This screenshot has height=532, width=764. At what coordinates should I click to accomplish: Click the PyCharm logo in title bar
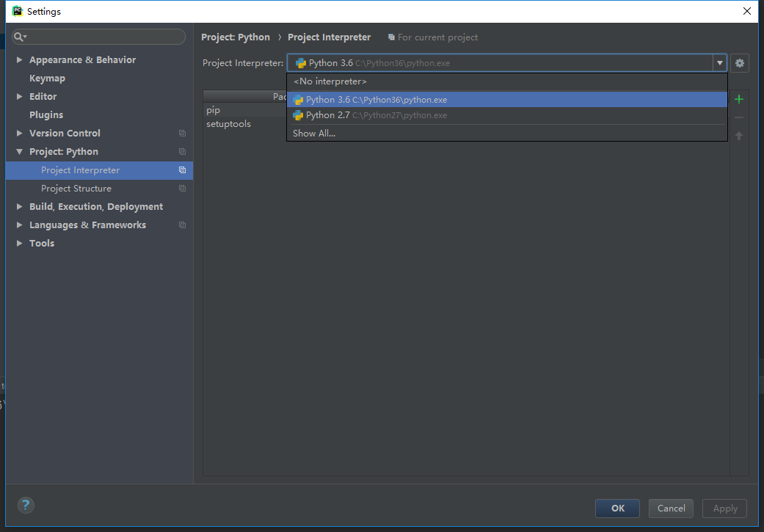[18, 11]
